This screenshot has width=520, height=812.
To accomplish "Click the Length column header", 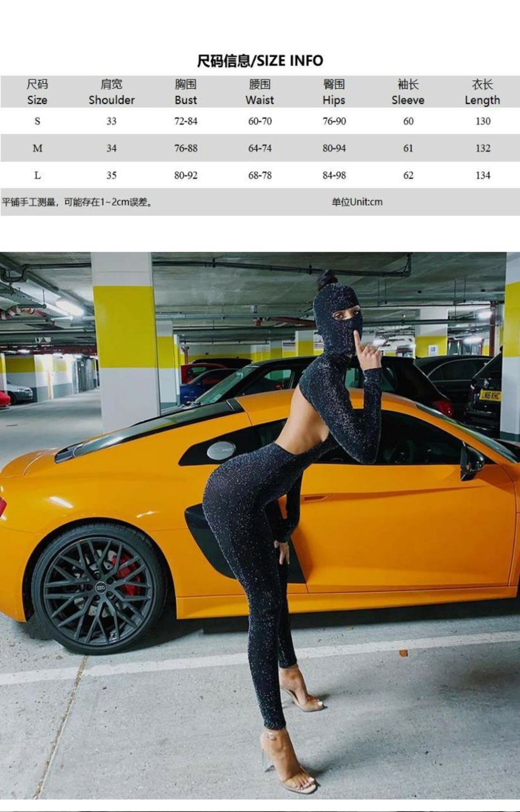I will point(483,92).
